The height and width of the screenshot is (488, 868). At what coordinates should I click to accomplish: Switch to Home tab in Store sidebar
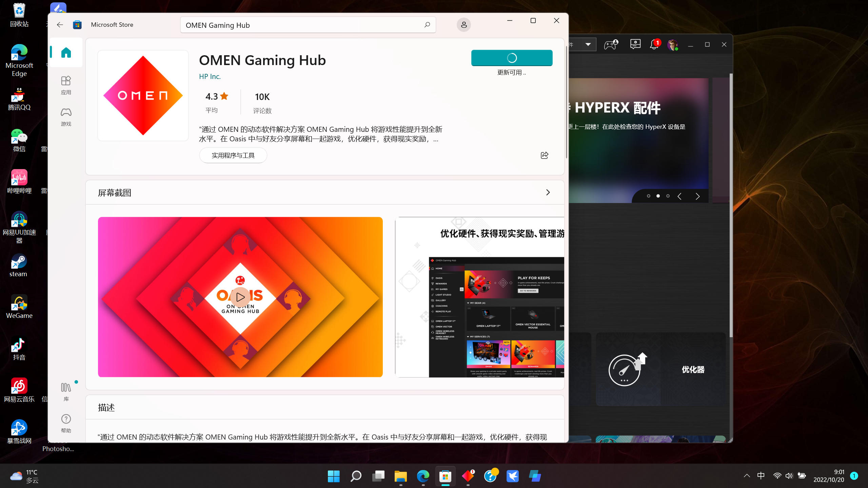(x=65, y=52)
